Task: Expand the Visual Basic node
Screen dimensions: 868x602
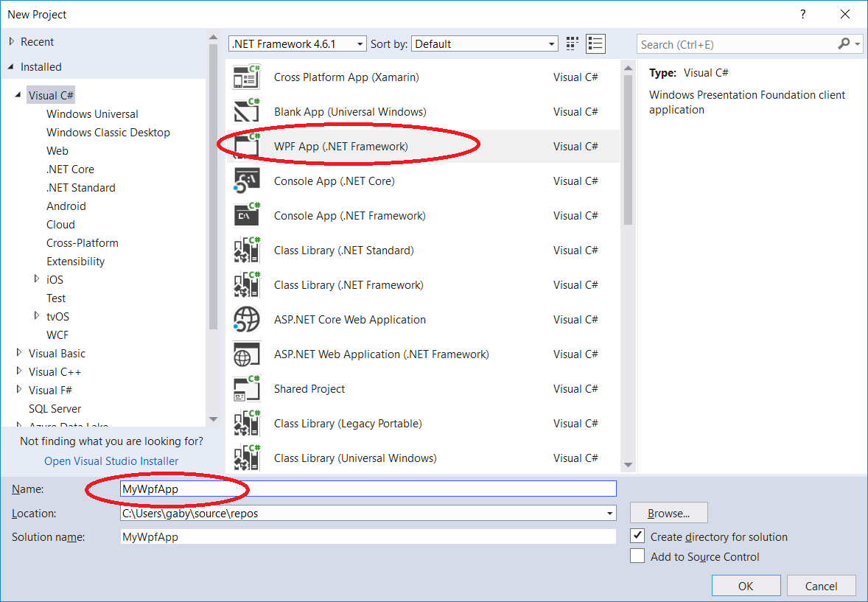Action: (19, 353)
